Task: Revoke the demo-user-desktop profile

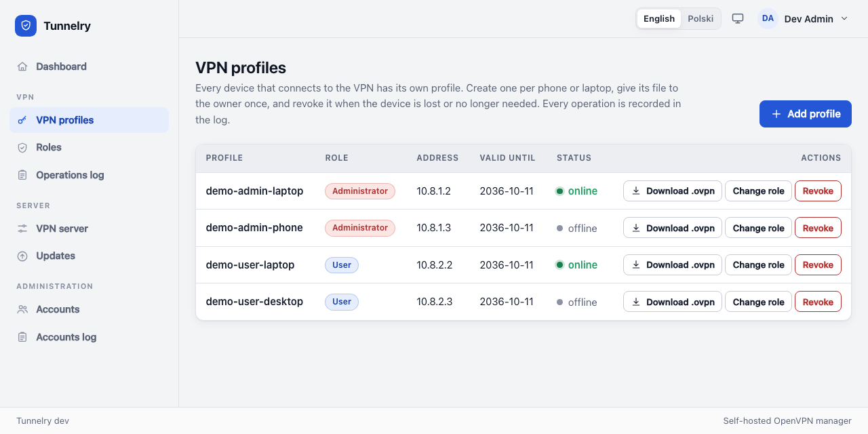Action: 818,302
